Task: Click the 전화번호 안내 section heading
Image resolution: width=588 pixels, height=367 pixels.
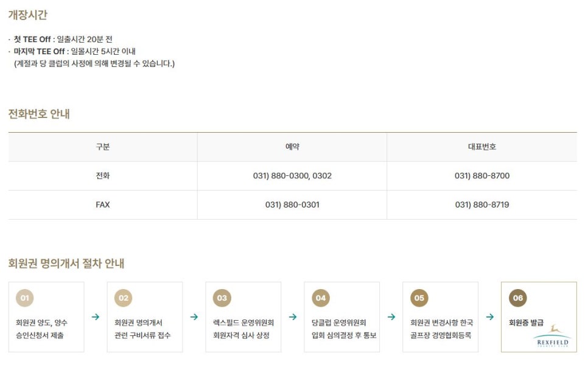Action: pyautogui.click(x=39, y=114)
